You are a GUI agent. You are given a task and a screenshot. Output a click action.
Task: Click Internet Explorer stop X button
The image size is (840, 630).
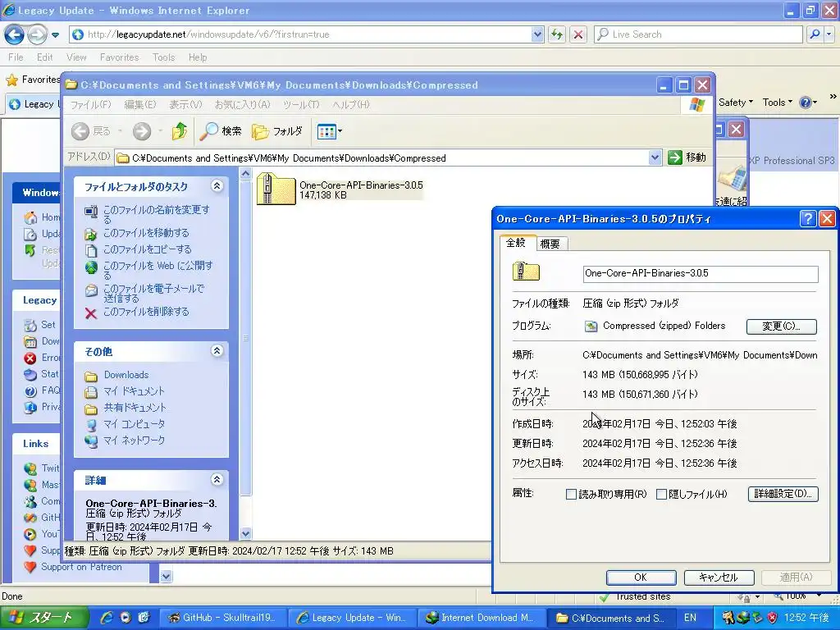(578, 34)
